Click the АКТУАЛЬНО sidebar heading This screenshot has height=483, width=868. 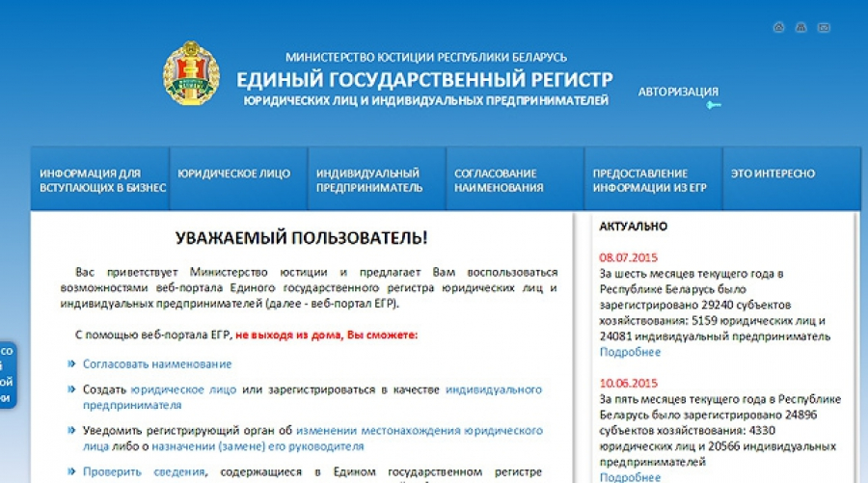[634, 226]
